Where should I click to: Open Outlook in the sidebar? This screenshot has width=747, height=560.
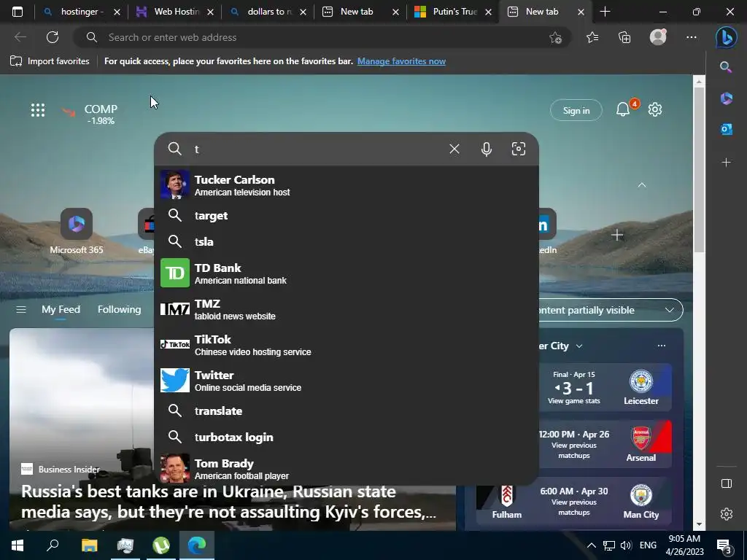(x=726, y=129)
